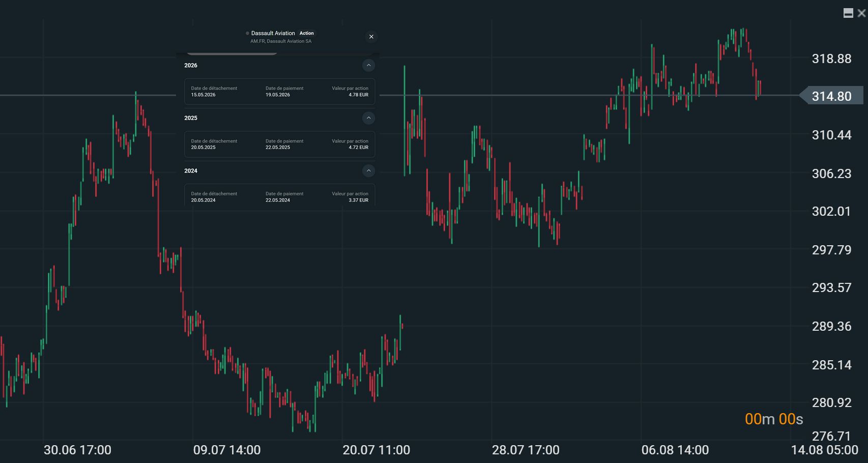Click the 318.88 price axis label
The image size is (868, 463).
coord(831,59)
